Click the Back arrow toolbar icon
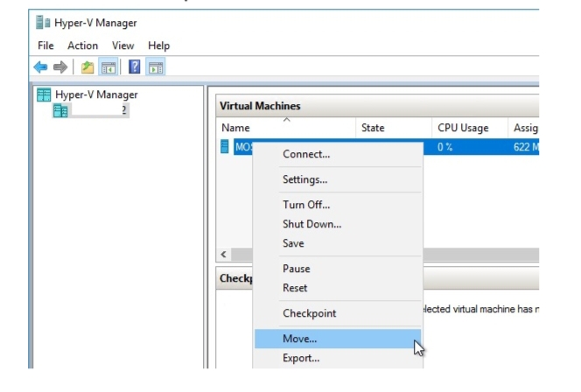This screenshot has height=392, width=581. click(x=40, y=67)
